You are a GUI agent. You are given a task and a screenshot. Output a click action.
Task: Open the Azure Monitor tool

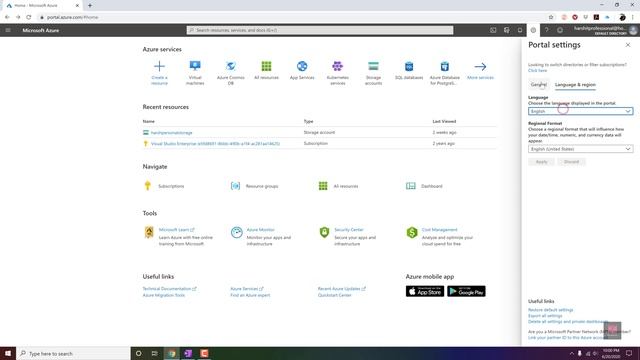pos(260,230)
